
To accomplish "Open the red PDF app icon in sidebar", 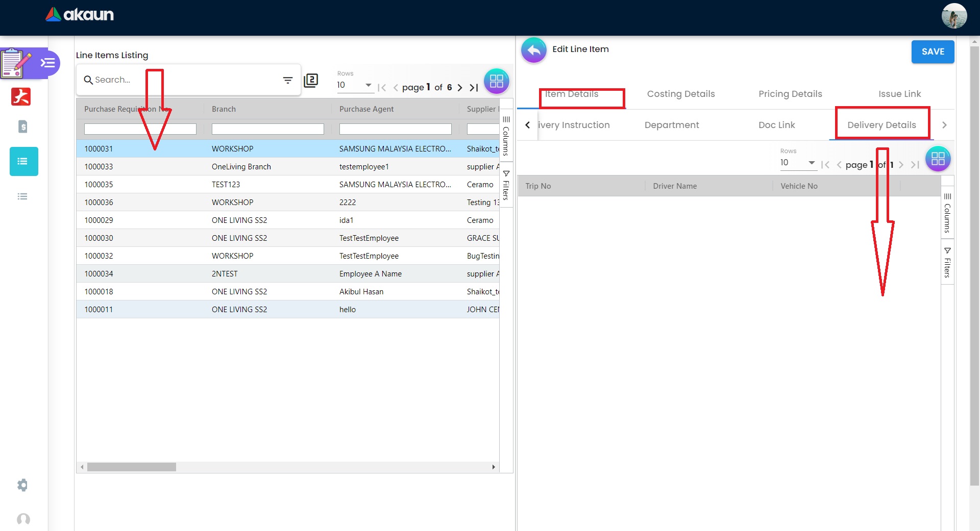I will pos(21,96).
